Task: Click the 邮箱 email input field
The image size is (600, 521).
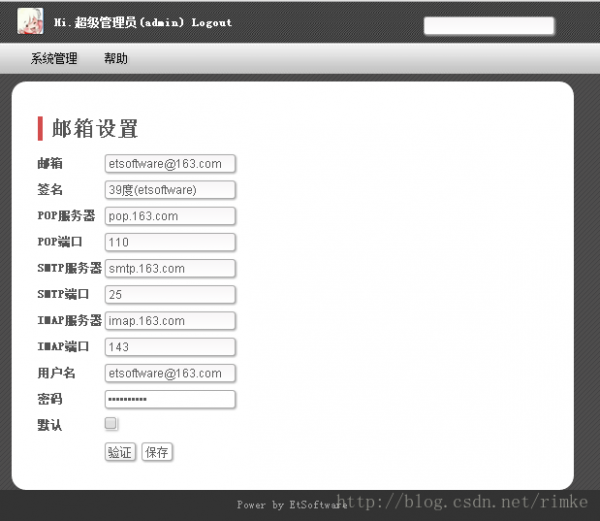Action: pos(170,164)
